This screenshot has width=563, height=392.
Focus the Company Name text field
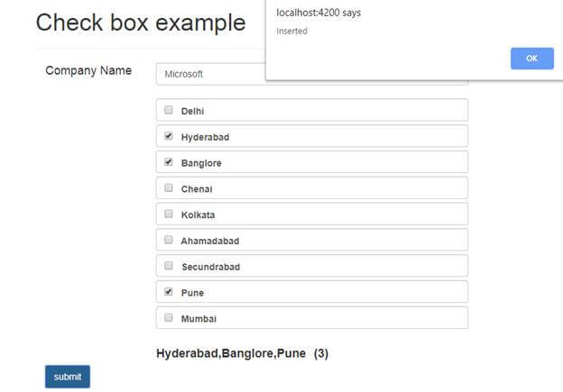click(211, 74)
